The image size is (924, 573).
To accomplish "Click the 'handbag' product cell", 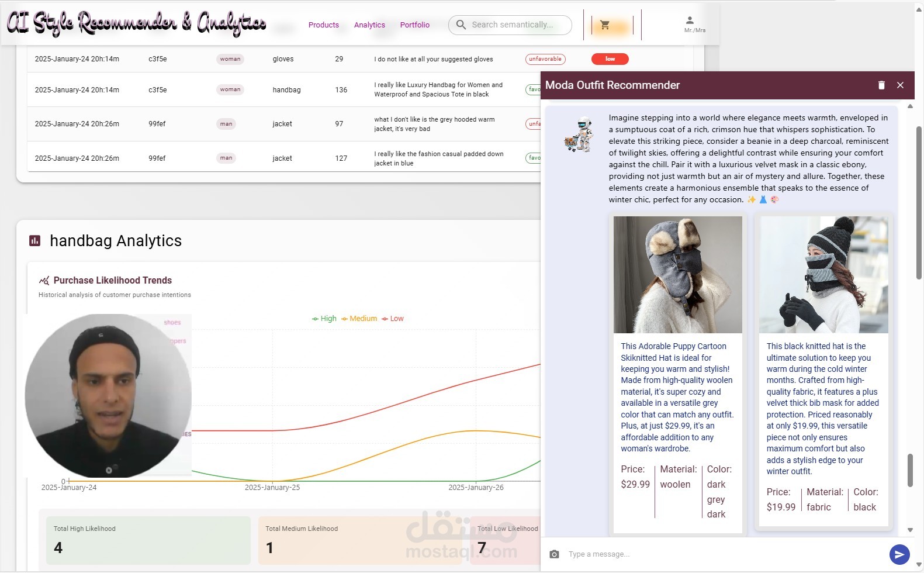I will (x=286, y=90).
